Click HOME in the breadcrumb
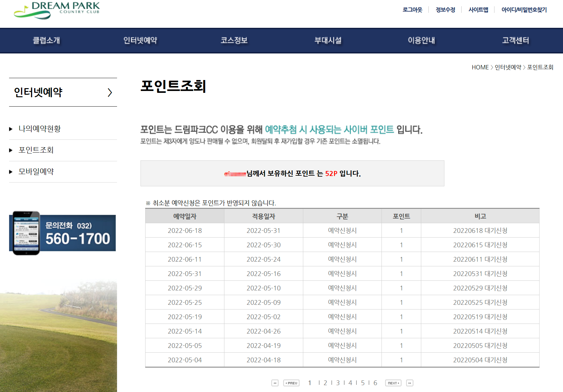Screen dimensions: 563x392 click(480, 67)
